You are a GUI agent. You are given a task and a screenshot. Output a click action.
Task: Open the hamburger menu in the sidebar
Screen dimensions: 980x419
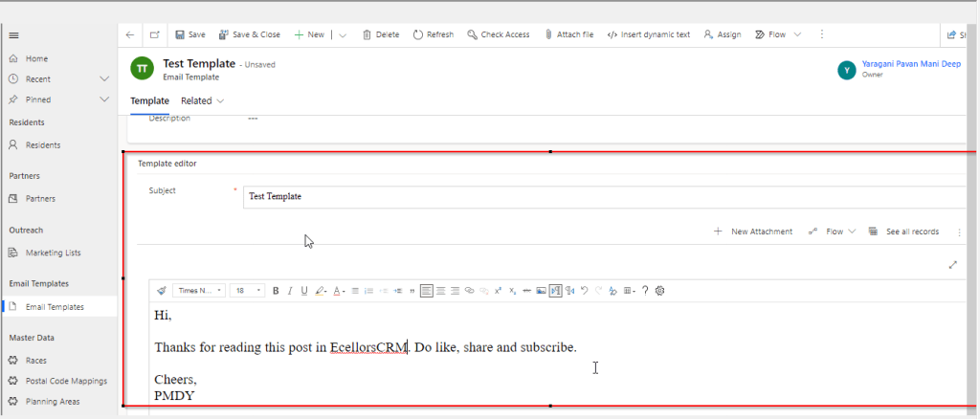tap(13, 35)
